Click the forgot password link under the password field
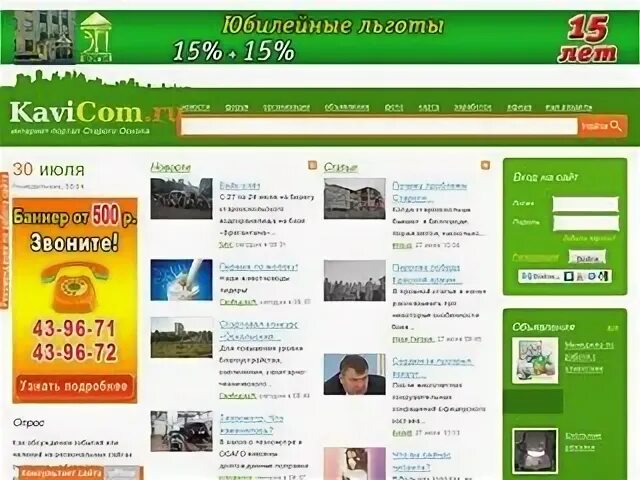The width and height of the screenshot is (640, 480). click(x=588, y=238)
